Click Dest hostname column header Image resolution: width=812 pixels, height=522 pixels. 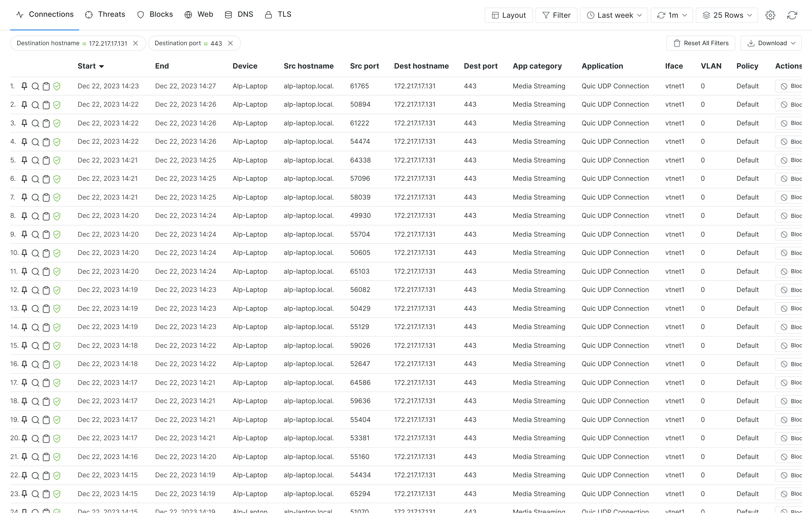(421, 66)
